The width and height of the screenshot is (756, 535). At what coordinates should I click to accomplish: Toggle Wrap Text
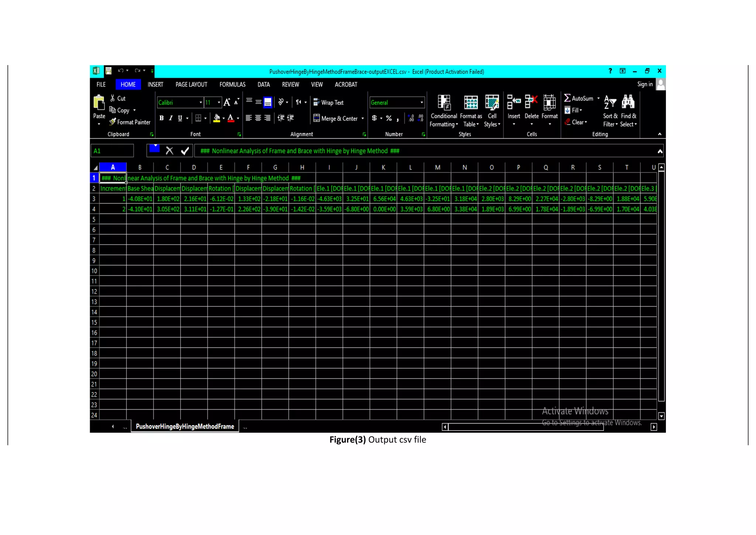coord(328,102)
